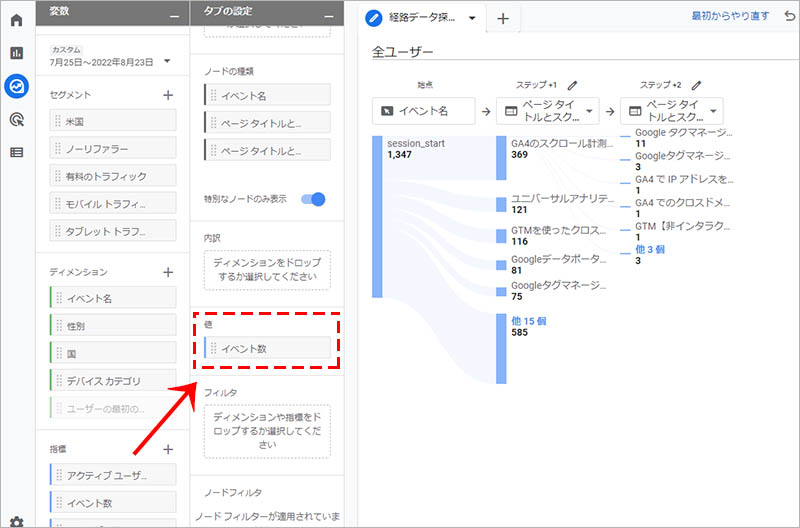Click the 他 15 個 node link
Image resolution: width=800 pixels, height=528 pixels.
coord(529,321)
